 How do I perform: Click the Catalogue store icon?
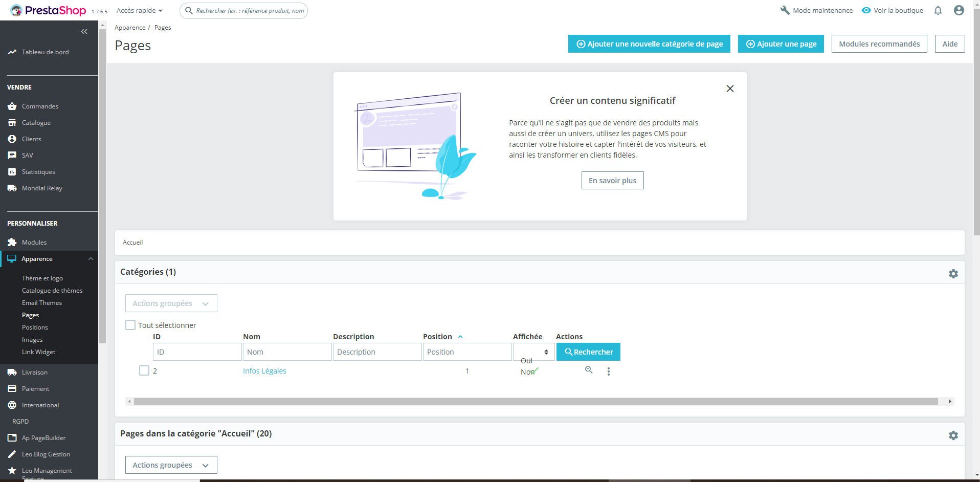[x=12, y=123]
